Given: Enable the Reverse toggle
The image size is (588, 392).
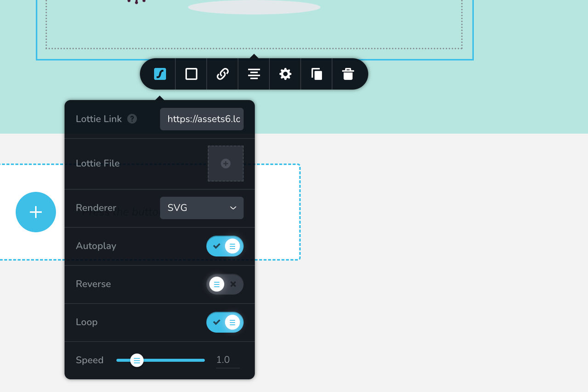Looking at the screenshot, I should point(225,284).
